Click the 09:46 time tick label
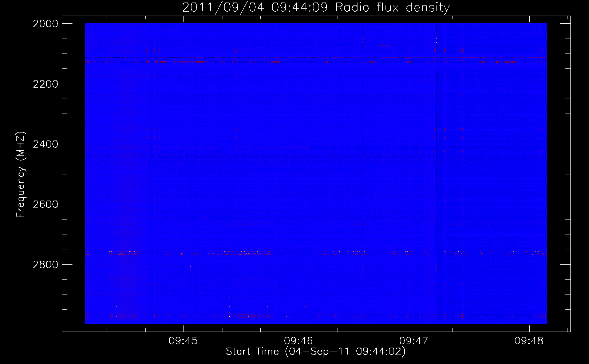This screenshot has height=364, width=589. pyautogui.click(x=299, y=341)
